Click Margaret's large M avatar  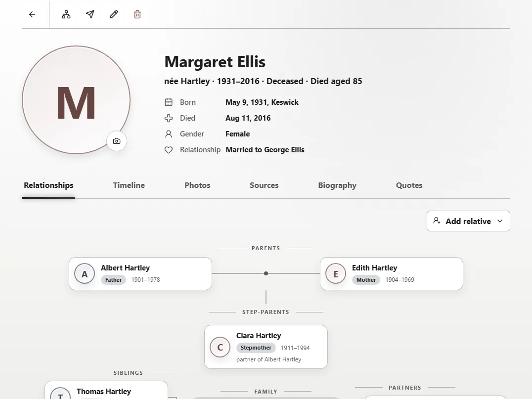pos(76,100)
